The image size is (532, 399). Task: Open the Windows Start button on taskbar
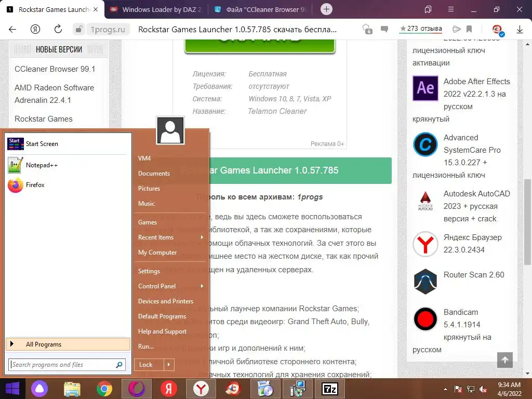12,389
